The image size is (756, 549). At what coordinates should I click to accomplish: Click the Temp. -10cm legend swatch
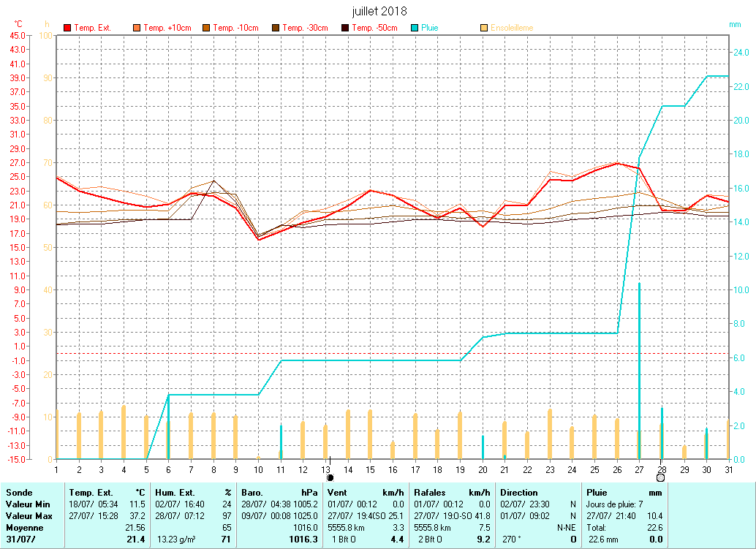(x=206, y=28)
